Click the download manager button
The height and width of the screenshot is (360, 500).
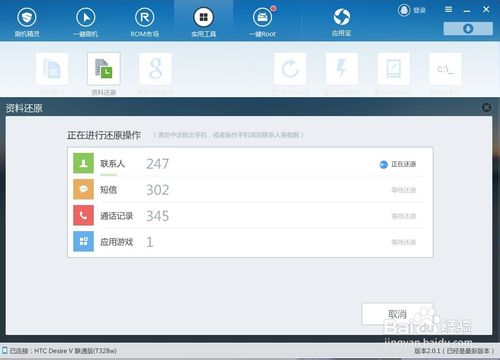(468, 29)
